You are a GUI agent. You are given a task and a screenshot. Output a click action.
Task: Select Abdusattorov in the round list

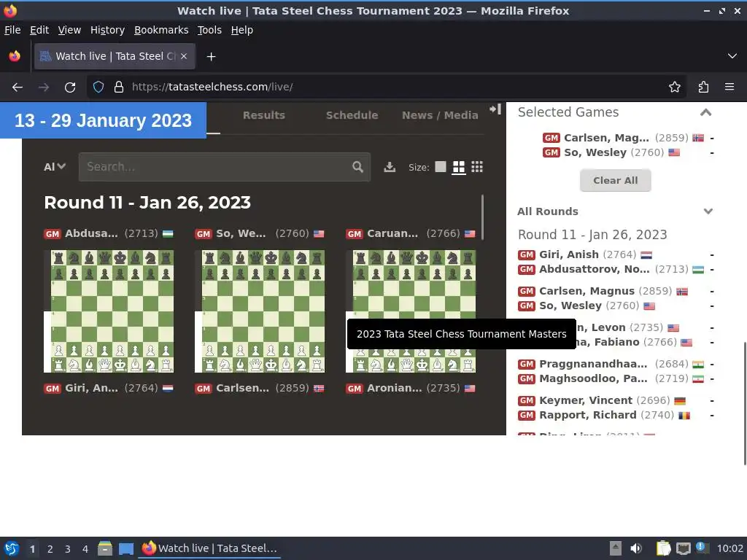tap(594, 269)
